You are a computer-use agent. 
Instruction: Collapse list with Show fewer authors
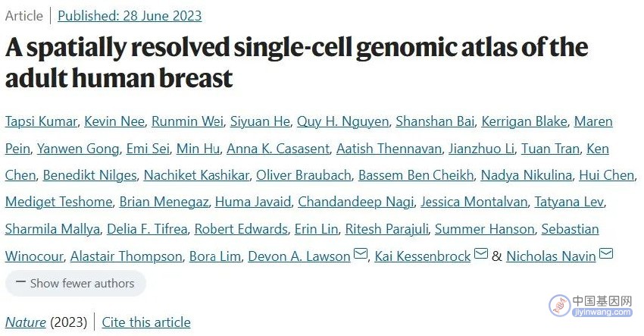pyautogui.click(x=76, y=284)
